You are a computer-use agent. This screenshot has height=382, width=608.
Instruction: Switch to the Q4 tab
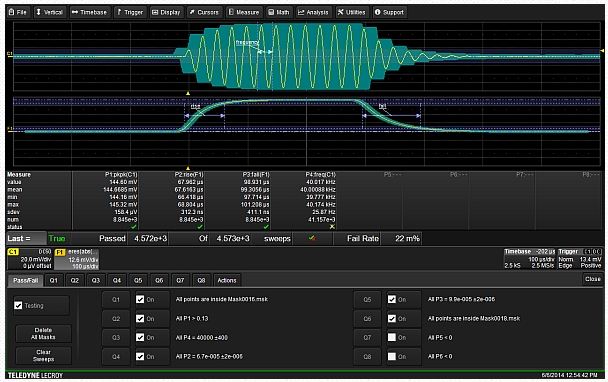(x=117, y=280)
